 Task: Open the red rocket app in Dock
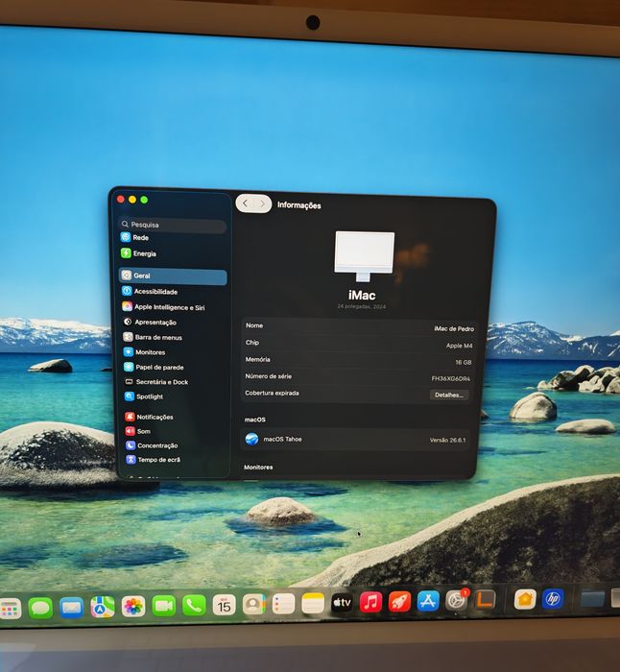399,601
